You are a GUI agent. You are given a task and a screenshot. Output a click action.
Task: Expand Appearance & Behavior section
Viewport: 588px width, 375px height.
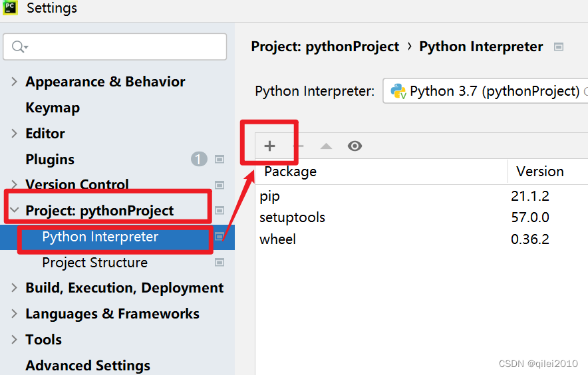tap(15, 82)
